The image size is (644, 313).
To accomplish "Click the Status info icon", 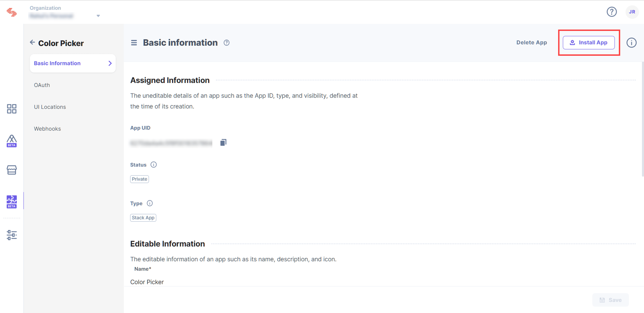I will [x=153, y=165].
